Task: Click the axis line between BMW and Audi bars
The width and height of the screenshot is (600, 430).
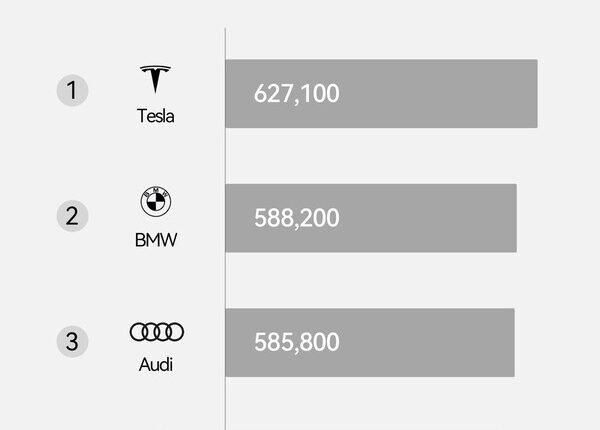Action: coord(225,280)
